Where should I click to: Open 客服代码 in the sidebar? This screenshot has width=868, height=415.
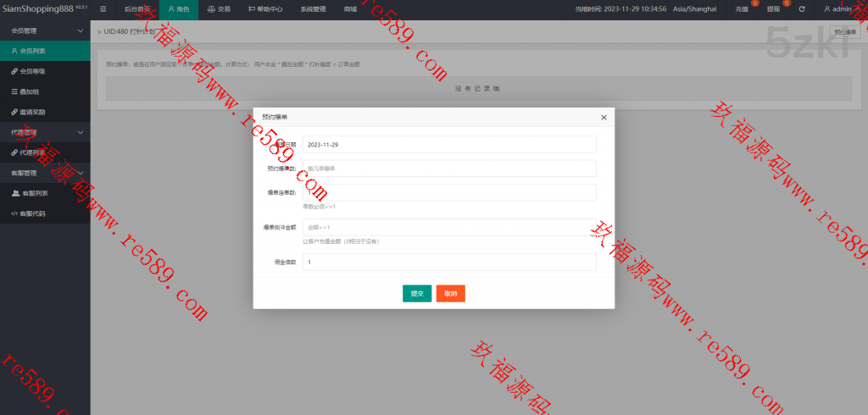(45, 213)
